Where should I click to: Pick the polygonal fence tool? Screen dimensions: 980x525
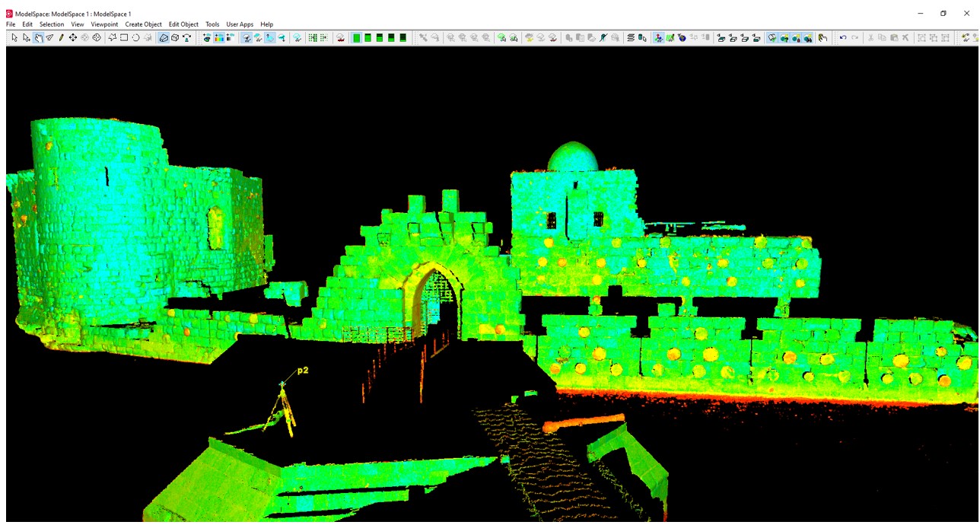pos(113,38)
